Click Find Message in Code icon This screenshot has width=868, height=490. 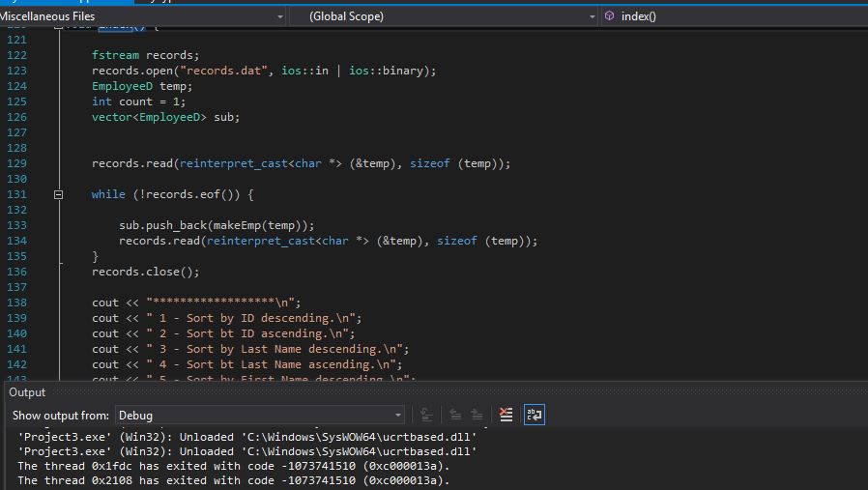pyautogui.click(x=426, y=415)
